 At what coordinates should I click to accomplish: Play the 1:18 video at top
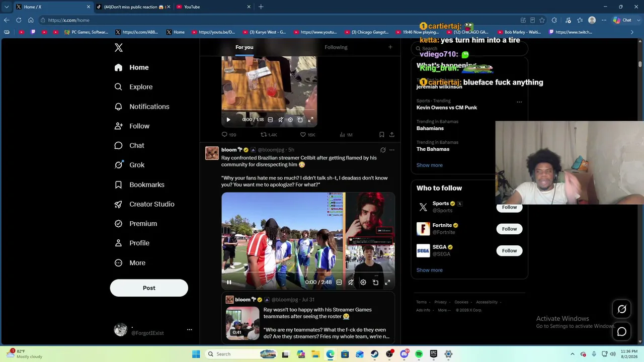coord(228,120)
